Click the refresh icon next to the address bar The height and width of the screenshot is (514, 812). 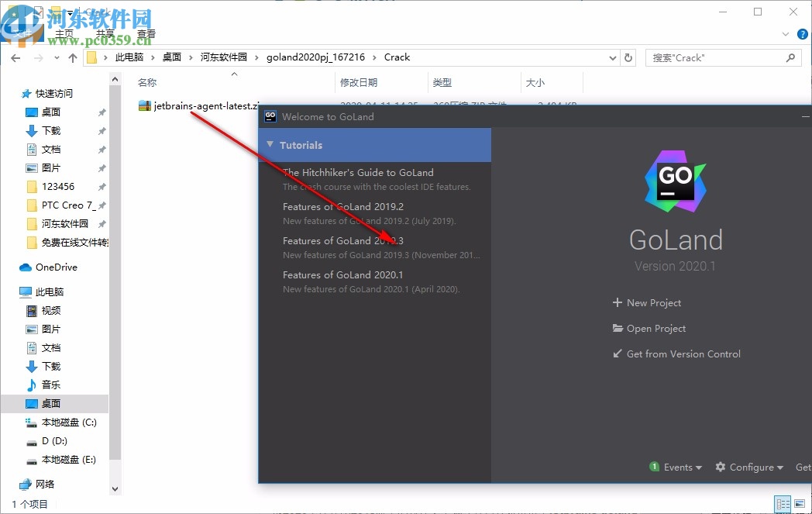(x=628, y=57)
